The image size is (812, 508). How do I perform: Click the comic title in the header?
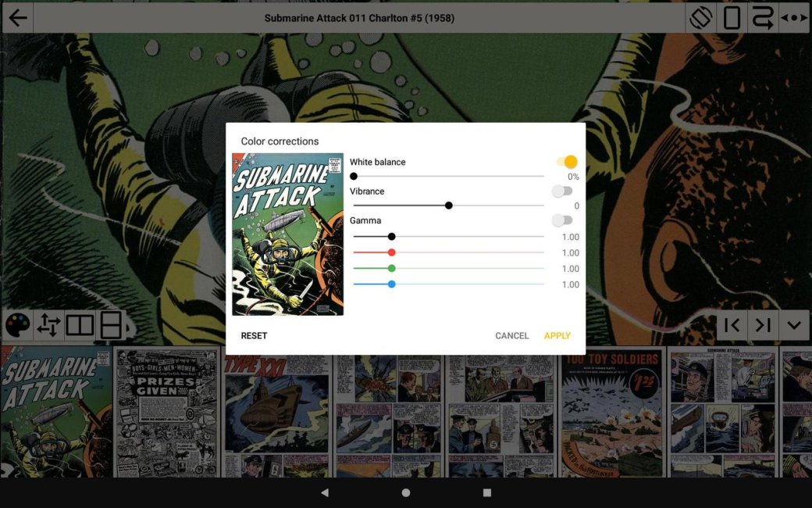coord(359,18)
